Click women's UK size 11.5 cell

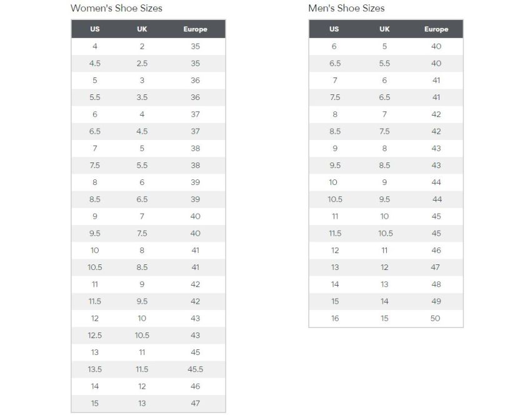click(142, 369)
